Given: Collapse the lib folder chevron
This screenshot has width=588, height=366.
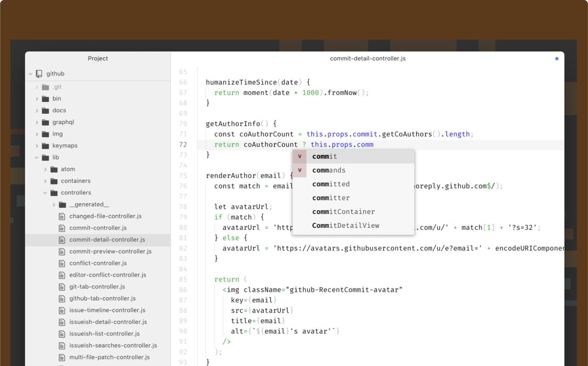Looking at the screenshot, I should pos(37,158).
